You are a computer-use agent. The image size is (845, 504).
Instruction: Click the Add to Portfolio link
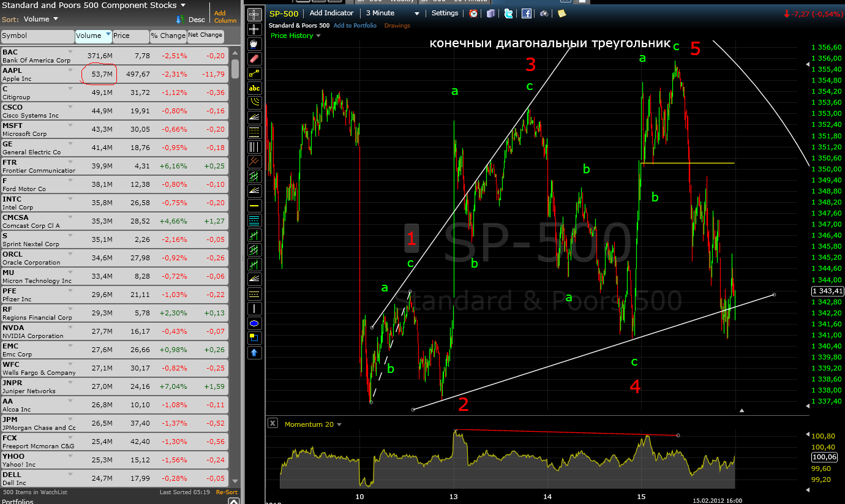click(x=356, y=26)
